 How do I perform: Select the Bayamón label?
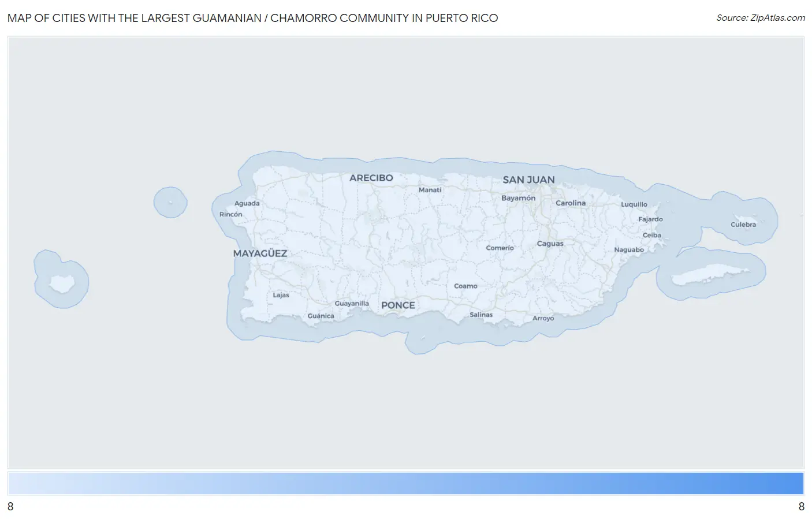[518, 198]
